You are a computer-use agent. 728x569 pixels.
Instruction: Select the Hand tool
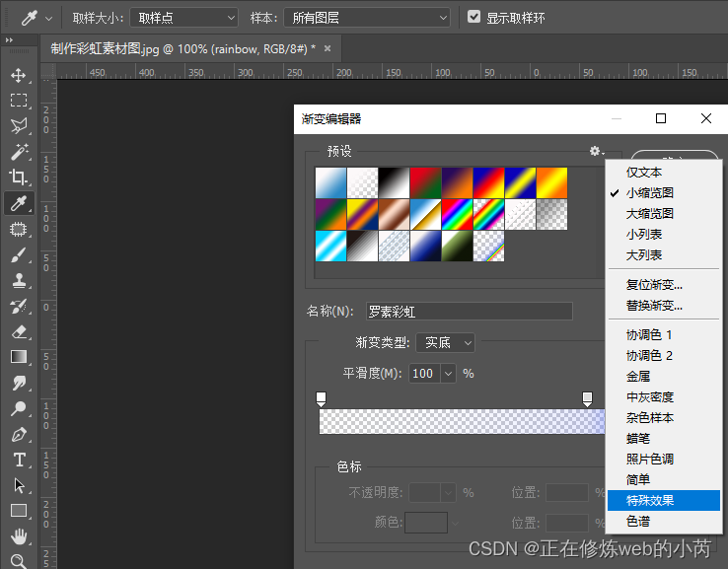[19, 536]
